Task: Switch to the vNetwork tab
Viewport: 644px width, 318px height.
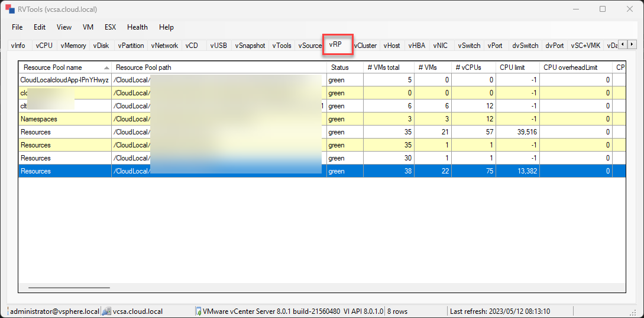Action: click(165, 46)
